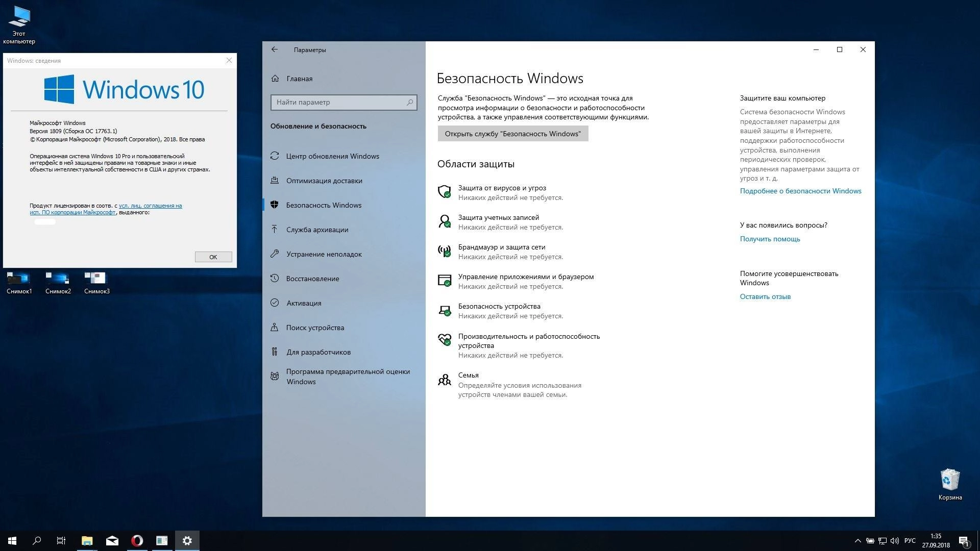980x551 pixels.
Task: Click the Восстановление clock icon
Action: pyautogui.click(x=275, y=278)
